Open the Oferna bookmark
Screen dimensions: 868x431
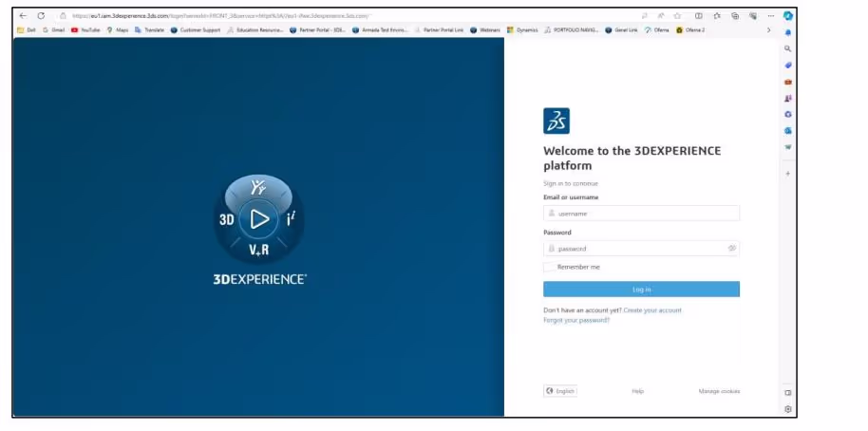[656, 29]
